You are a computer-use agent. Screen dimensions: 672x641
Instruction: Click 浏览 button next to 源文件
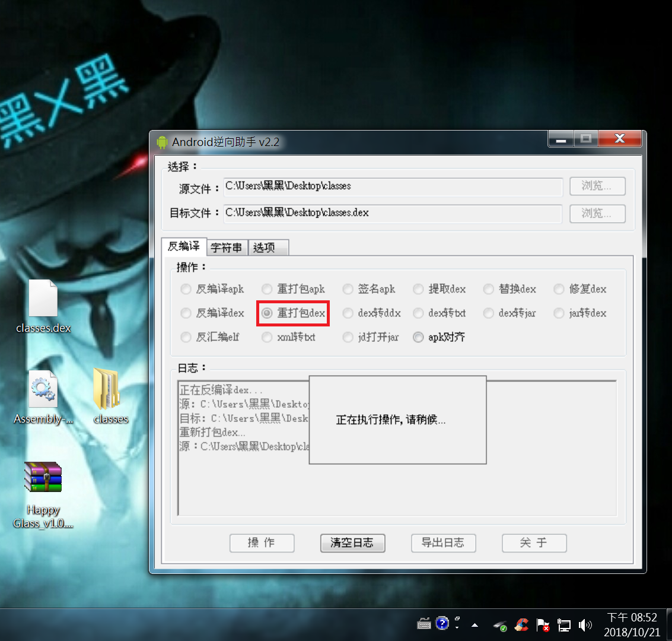pyautogui.click(x=597, y=186)
